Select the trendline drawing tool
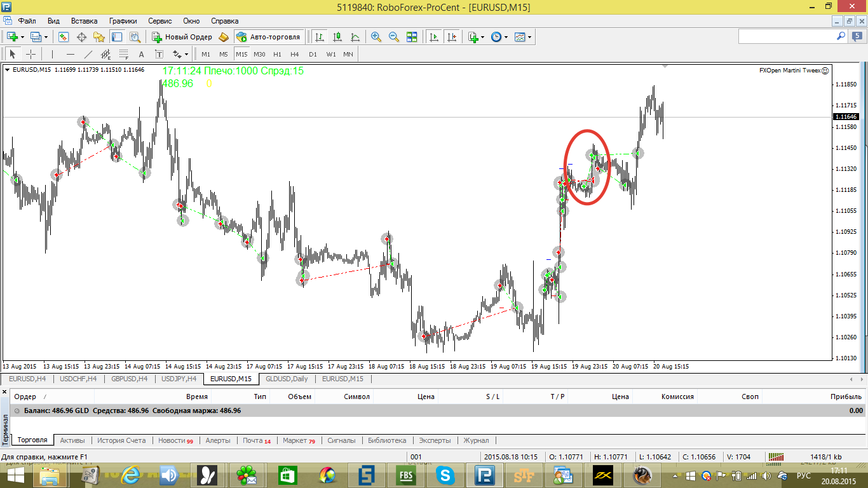 88,54
